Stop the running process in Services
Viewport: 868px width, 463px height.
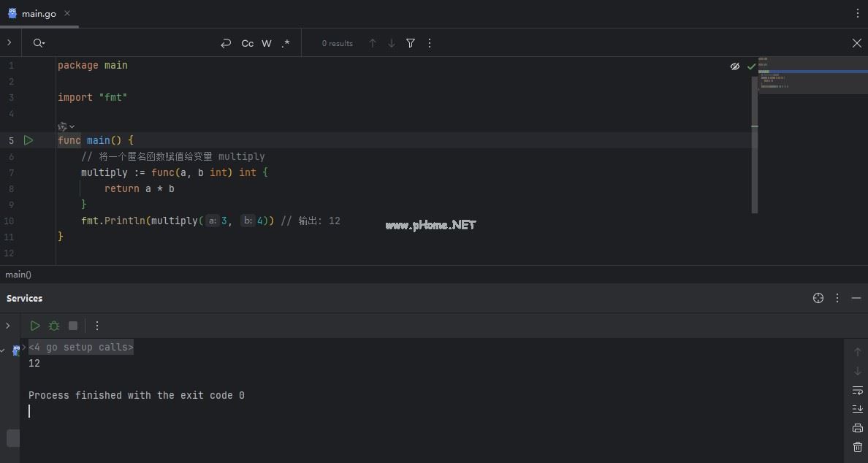tap(73, 326)
